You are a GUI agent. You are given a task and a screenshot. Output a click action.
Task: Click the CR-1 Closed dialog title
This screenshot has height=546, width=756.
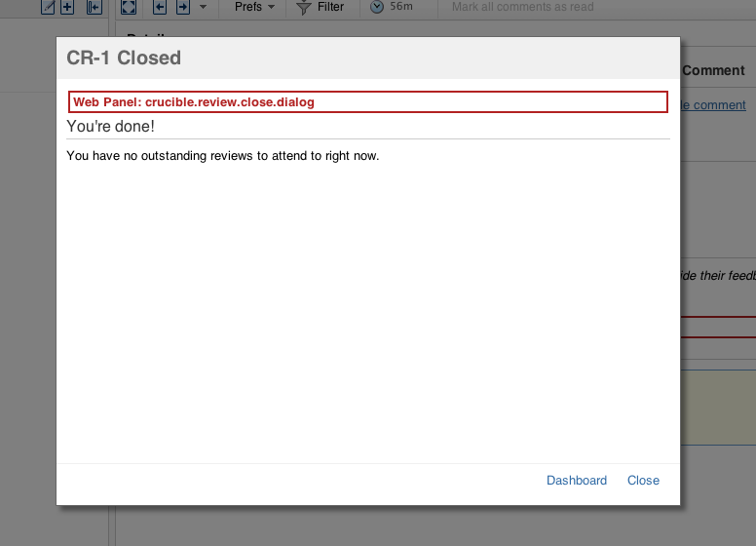(x=124, y=58)
